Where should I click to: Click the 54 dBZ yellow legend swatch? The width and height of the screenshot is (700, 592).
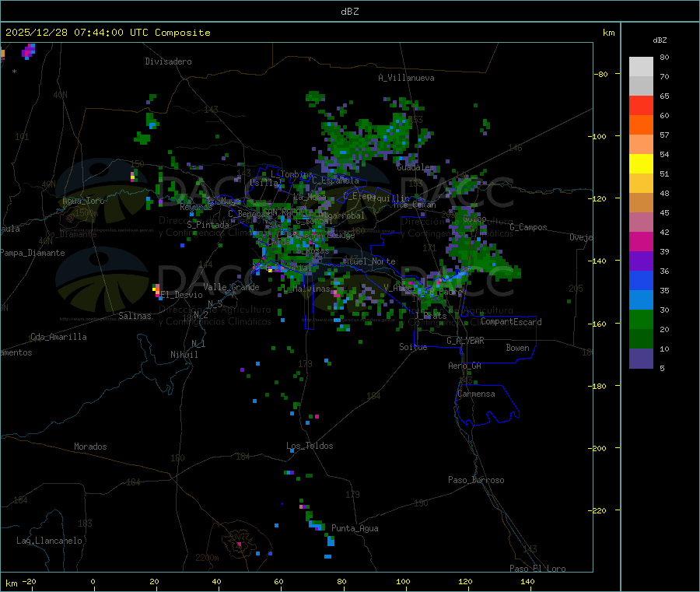pos(641,164)
